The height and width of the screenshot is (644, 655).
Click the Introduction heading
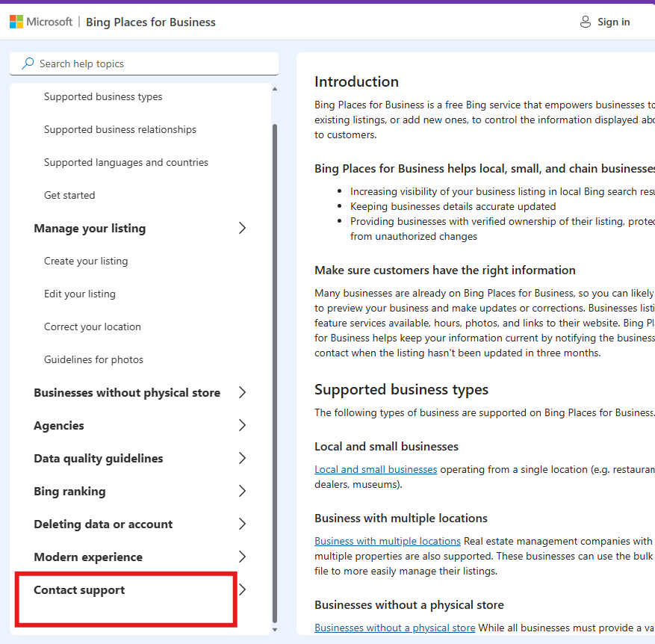(356, 81)
